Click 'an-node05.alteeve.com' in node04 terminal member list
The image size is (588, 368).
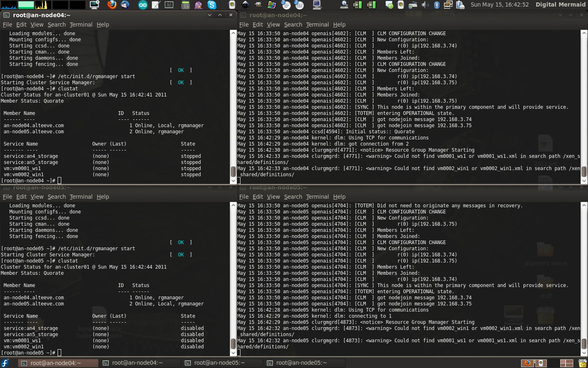(x=33, y=132)
